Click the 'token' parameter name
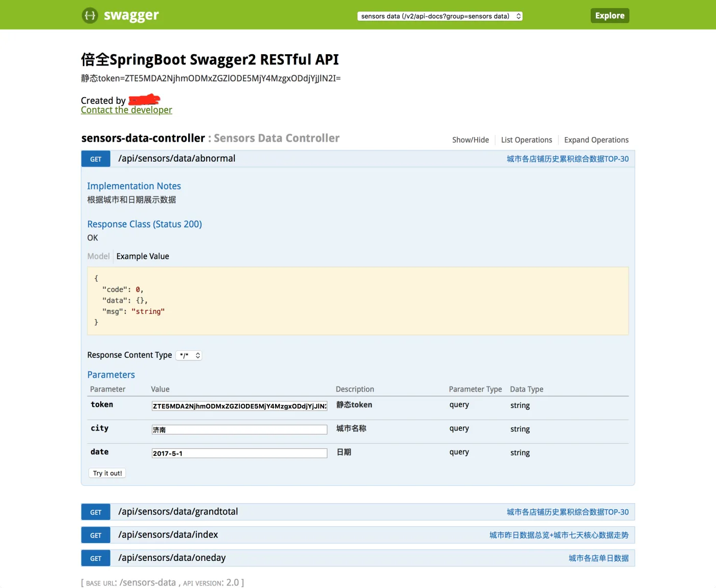The image size is (716, 588). pos(102,404)
